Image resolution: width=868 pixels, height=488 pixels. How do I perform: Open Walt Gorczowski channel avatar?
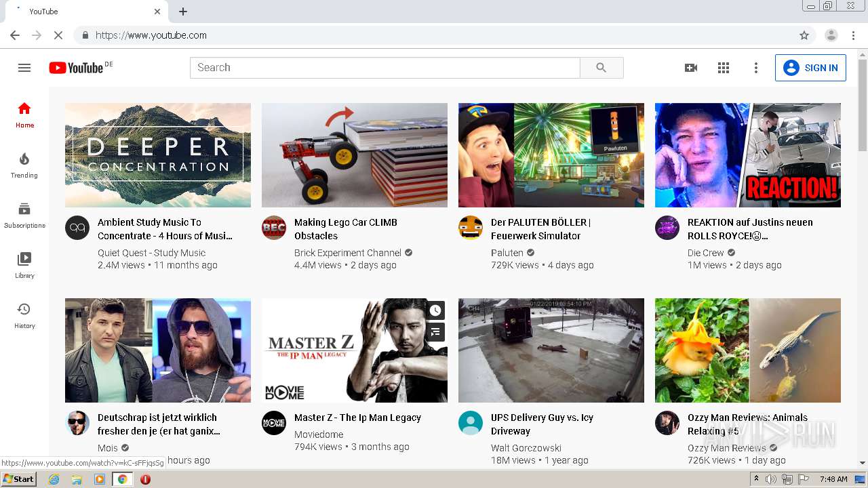[x=471, y=423]
